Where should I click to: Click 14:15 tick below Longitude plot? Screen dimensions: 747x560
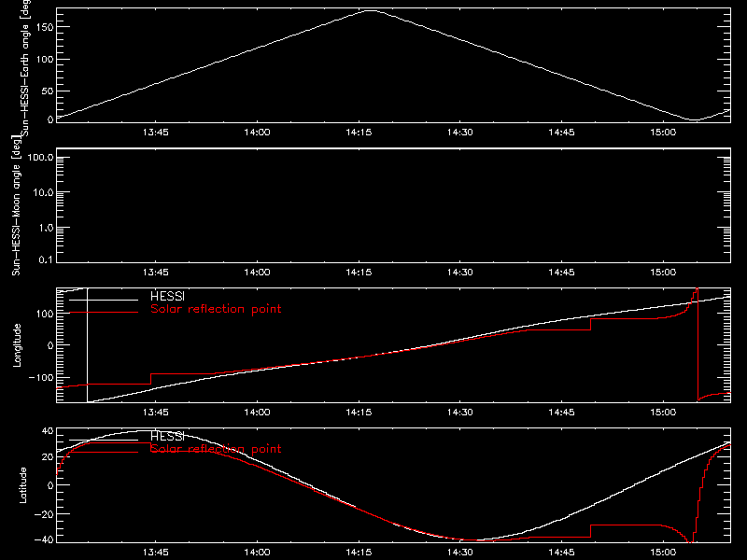(359, 413)
